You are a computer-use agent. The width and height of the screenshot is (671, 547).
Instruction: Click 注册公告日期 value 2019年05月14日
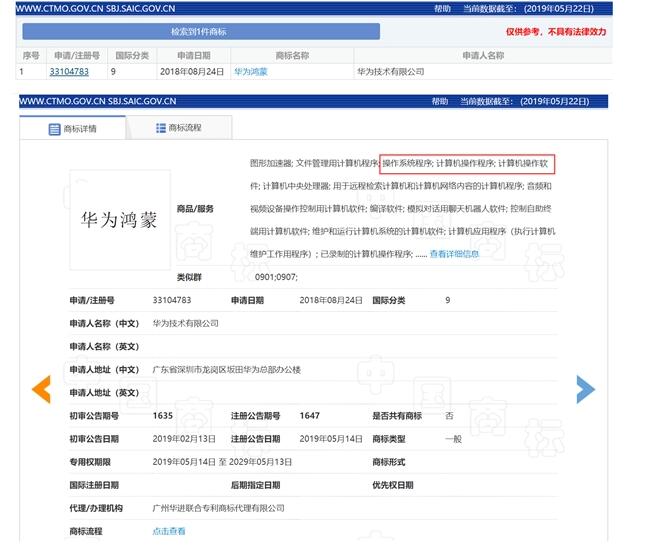[331, 439]
